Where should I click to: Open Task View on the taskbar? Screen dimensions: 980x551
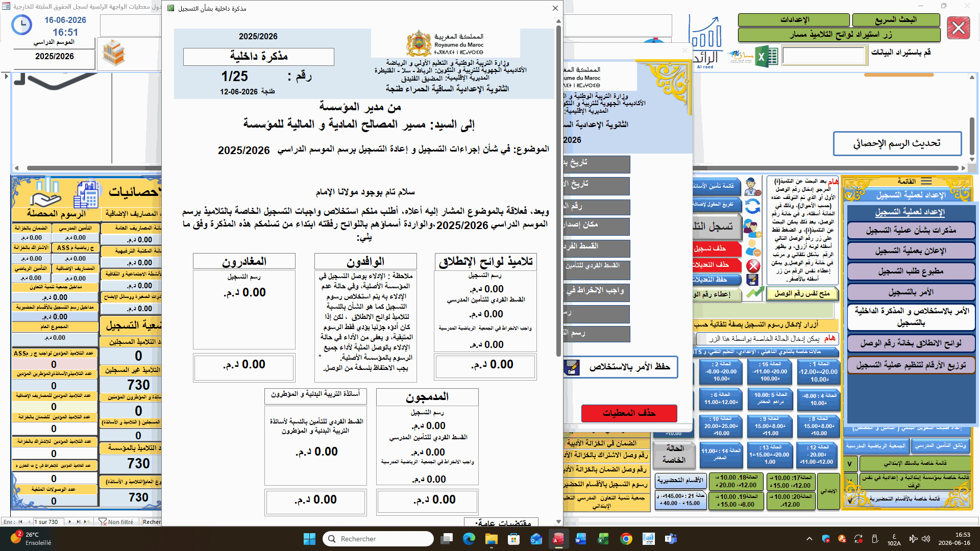click(447, 539)
